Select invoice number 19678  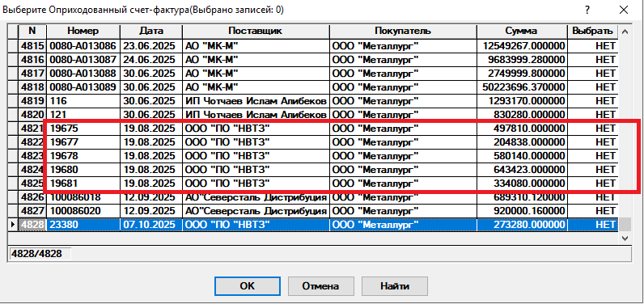tap(83, 156)
